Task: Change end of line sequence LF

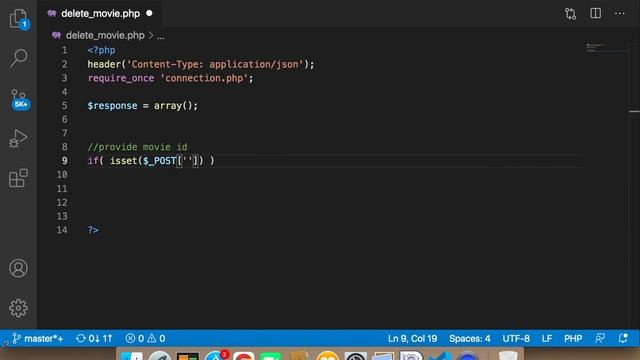Action: point(547,338)
